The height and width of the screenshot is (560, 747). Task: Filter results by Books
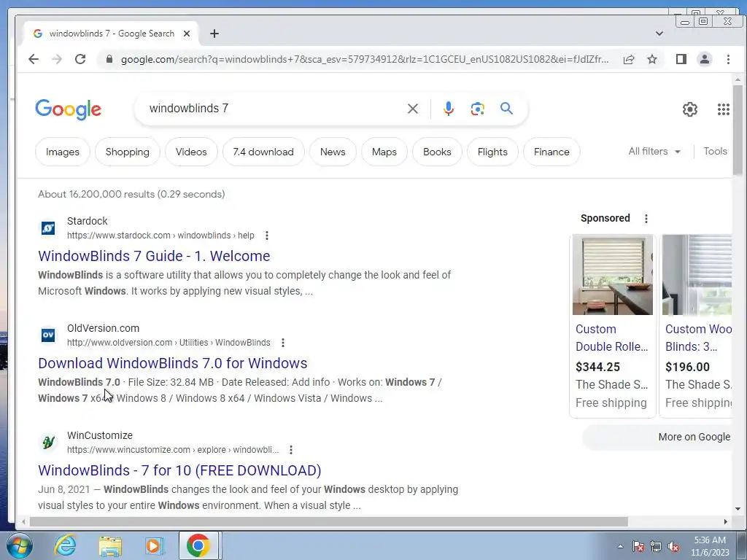click(437, 152)
